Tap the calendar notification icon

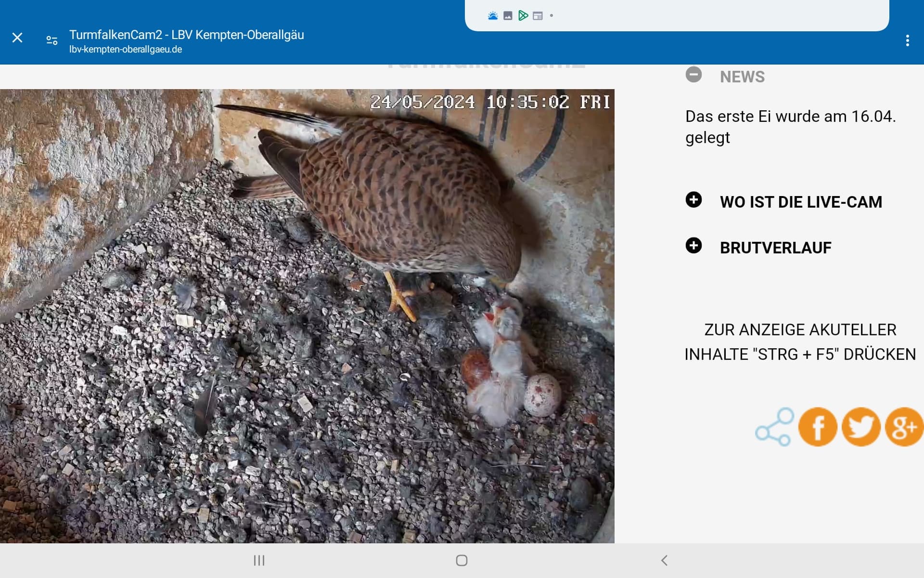pyautogui.click(x=538, y=16)
